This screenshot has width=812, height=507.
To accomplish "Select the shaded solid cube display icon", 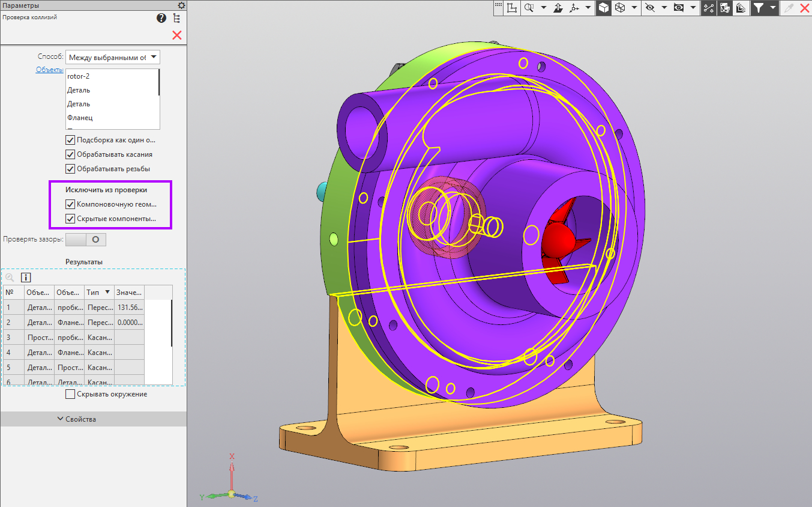I will [604, 8].
